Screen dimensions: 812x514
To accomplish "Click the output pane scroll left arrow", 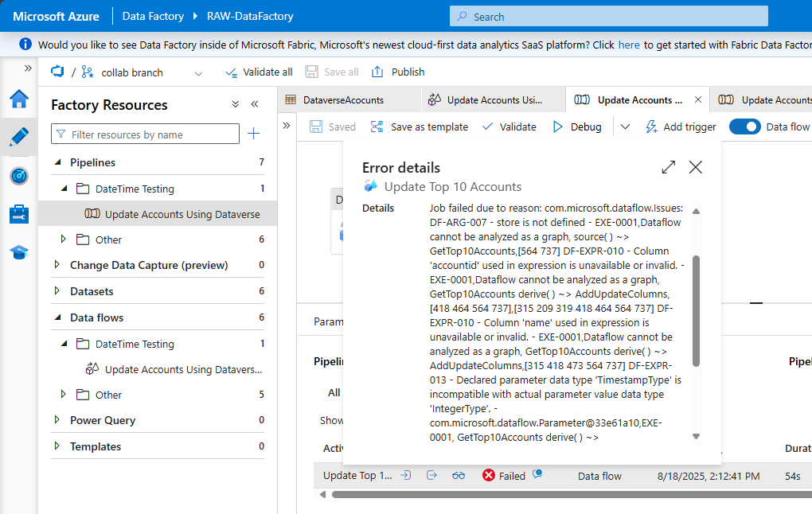I will coord(323,494).
